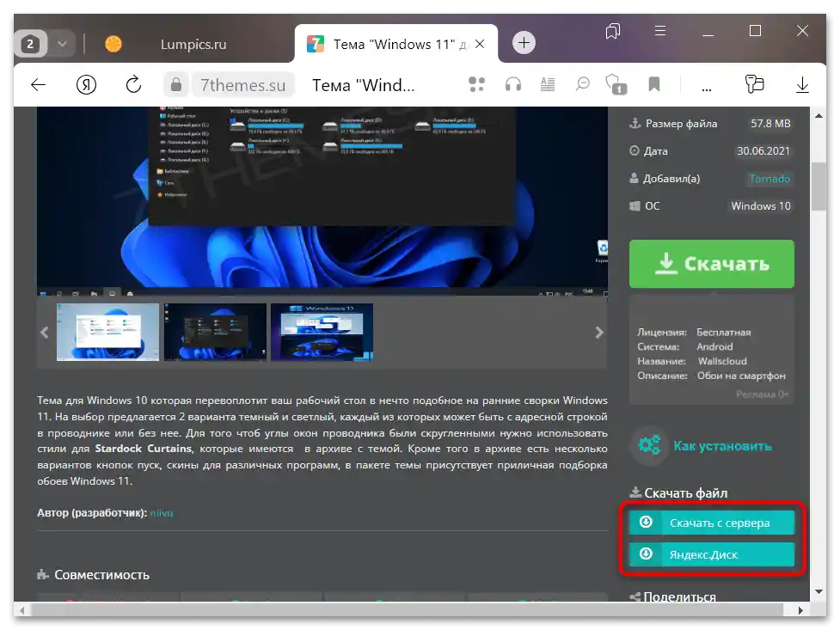Click the 'Совместимость' heading
840x630 pixels.
pyautogui.click(x=101, y=575)
